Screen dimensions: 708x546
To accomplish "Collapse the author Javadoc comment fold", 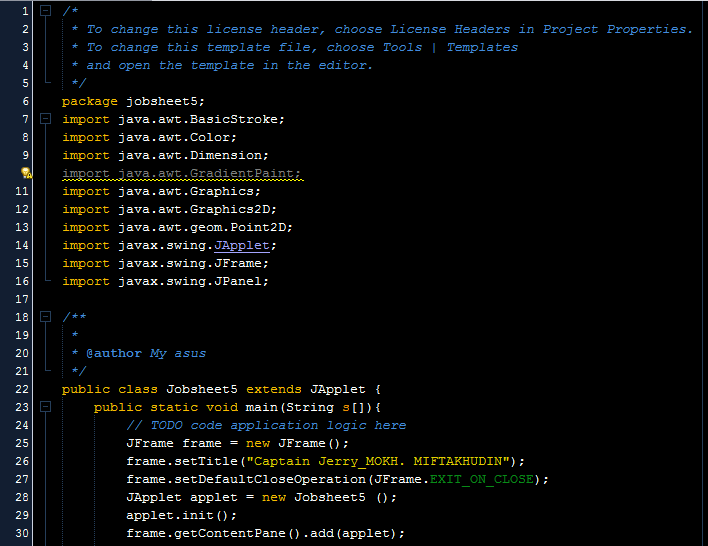I will [x=46, y=317].
